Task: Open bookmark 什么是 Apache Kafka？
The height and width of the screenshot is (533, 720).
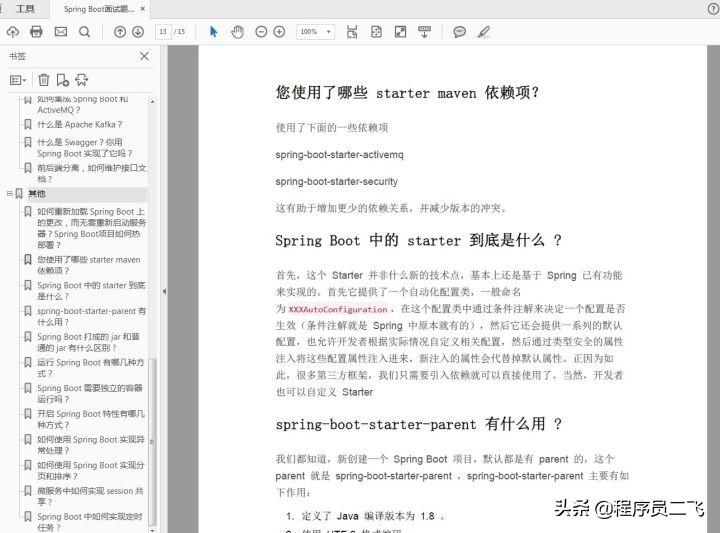Action: [x=79, y=124]
